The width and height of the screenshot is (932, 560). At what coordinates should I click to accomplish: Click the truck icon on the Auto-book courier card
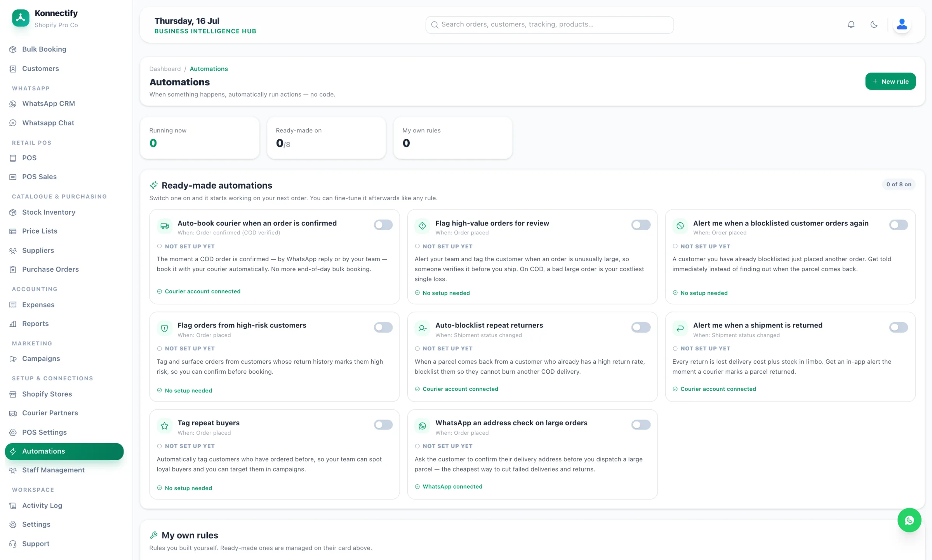165,226
